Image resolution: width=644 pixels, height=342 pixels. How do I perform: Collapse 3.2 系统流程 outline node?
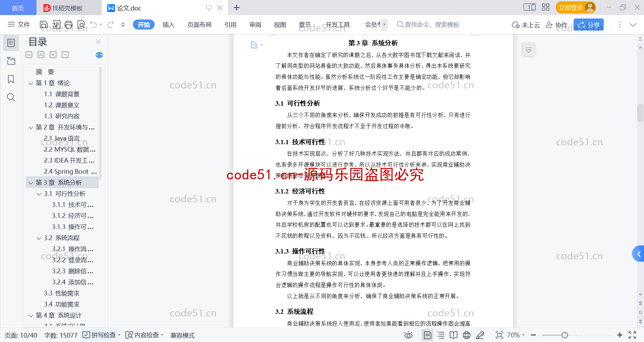(x=39, y=238)
